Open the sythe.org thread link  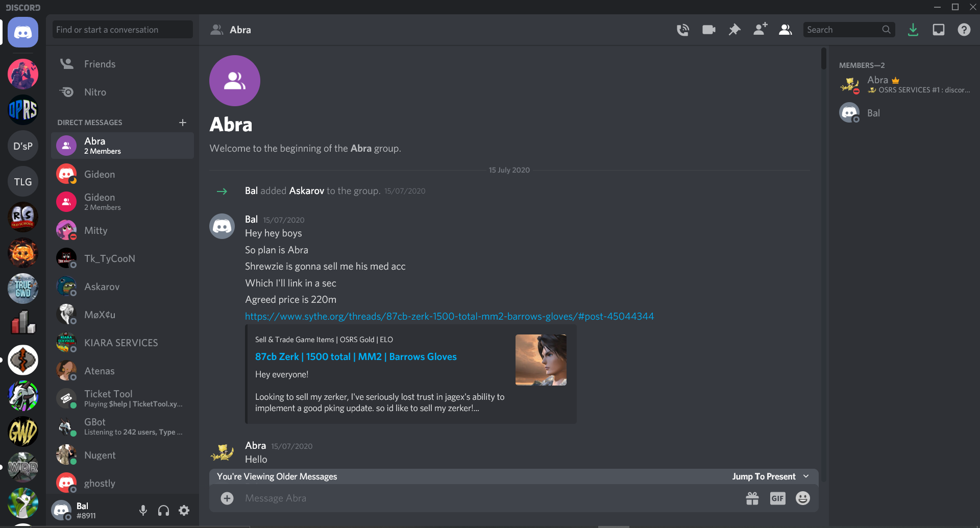click(449, 316)
